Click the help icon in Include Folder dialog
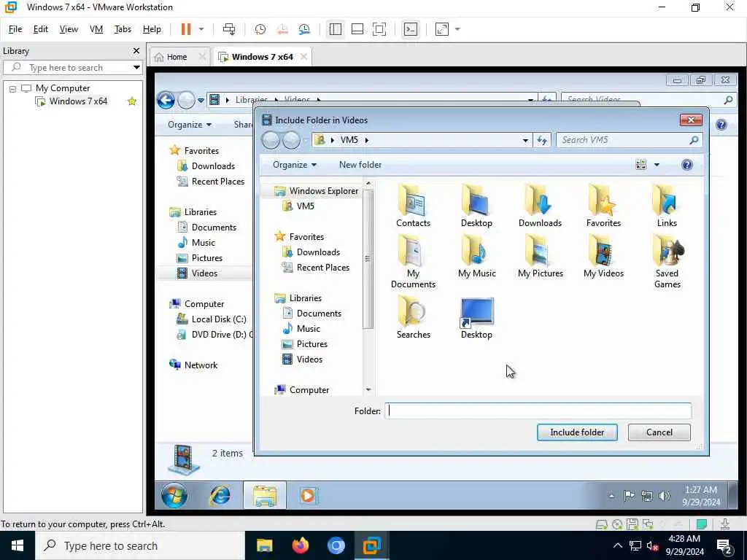747x560 pixels. pos(686,165)
